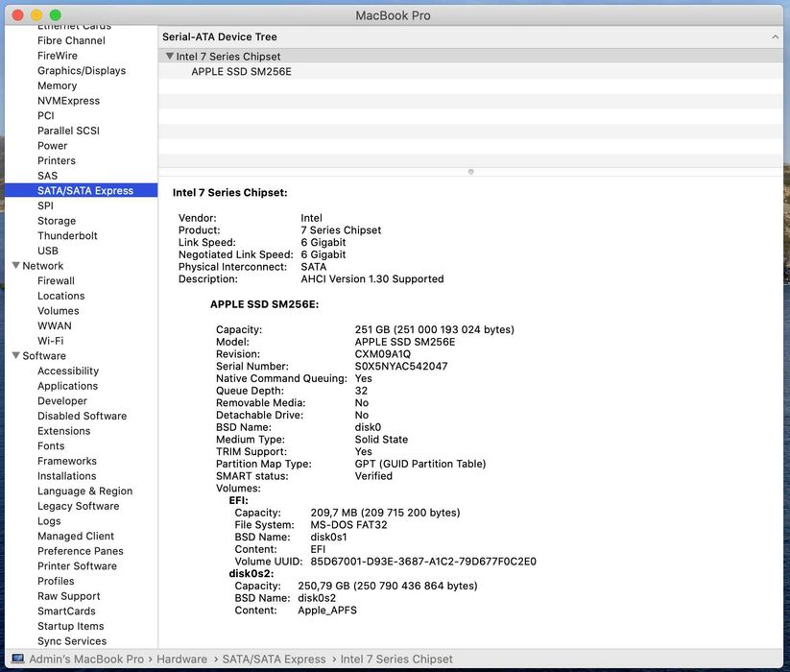Viewport: 790px width, 672px height.
Task: Click the MS-DOS FAT32 file system value
Action: tap(348, 525)
